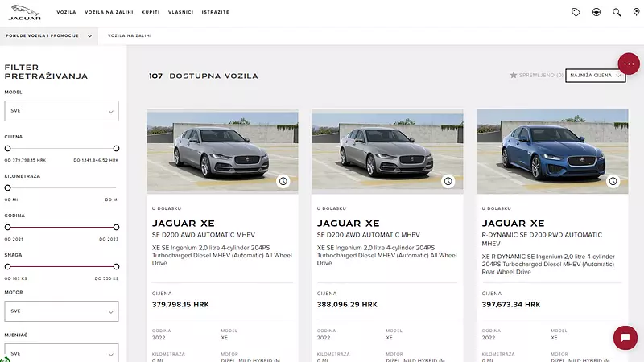Click the Cijena slider minimum handle
644x362 pixels.
point(8,148)
